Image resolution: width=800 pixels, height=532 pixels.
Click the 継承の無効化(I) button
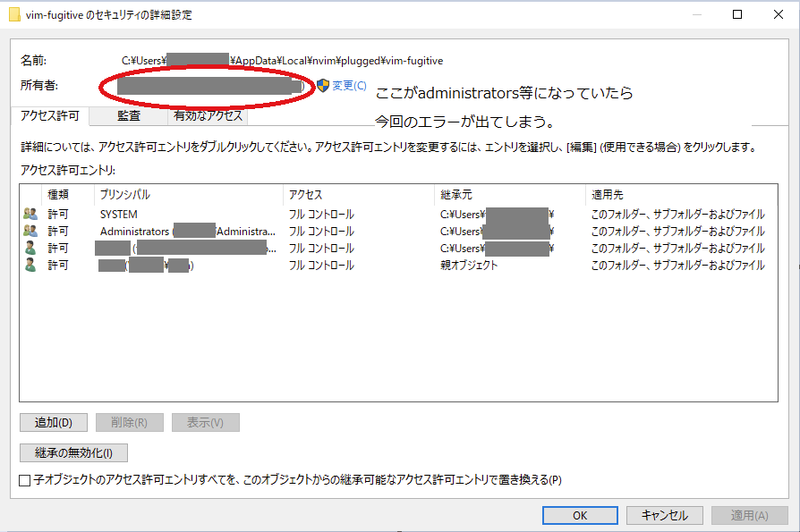pyautogui.click(x=73, y=452)
